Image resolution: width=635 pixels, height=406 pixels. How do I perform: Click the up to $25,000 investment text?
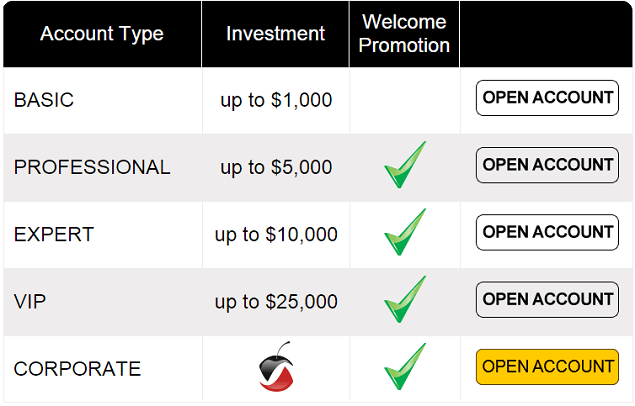coord(276,302)
